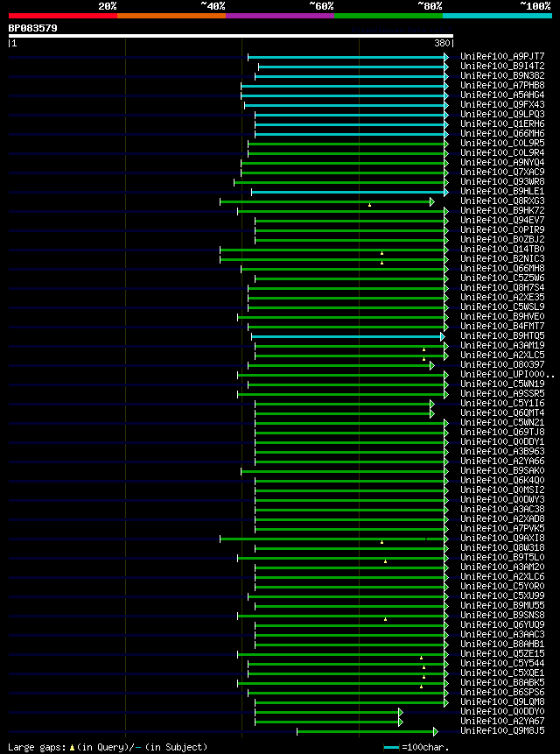Open the UniRef100_B9I4T2 hit label

click(502, 67)
